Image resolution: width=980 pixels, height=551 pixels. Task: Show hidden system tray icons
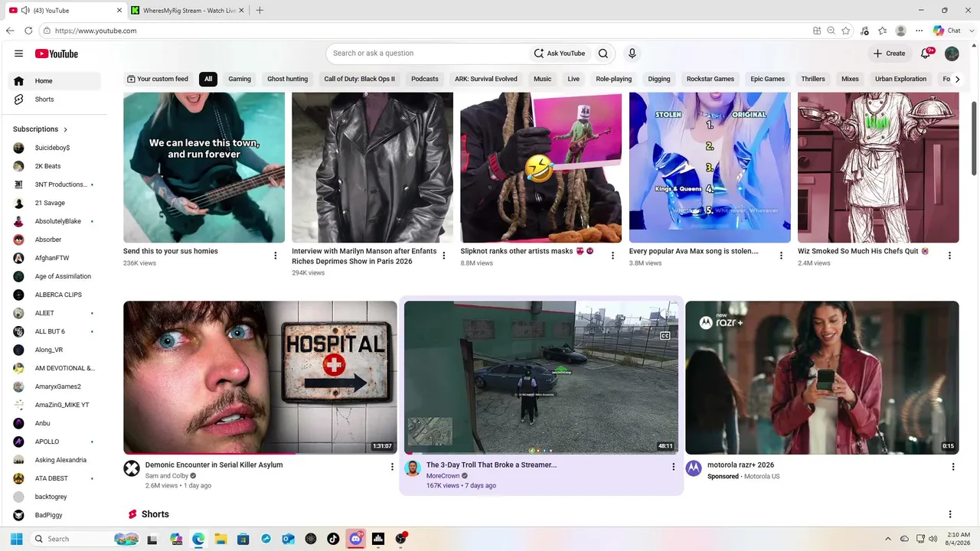click(x=888, y=539)
